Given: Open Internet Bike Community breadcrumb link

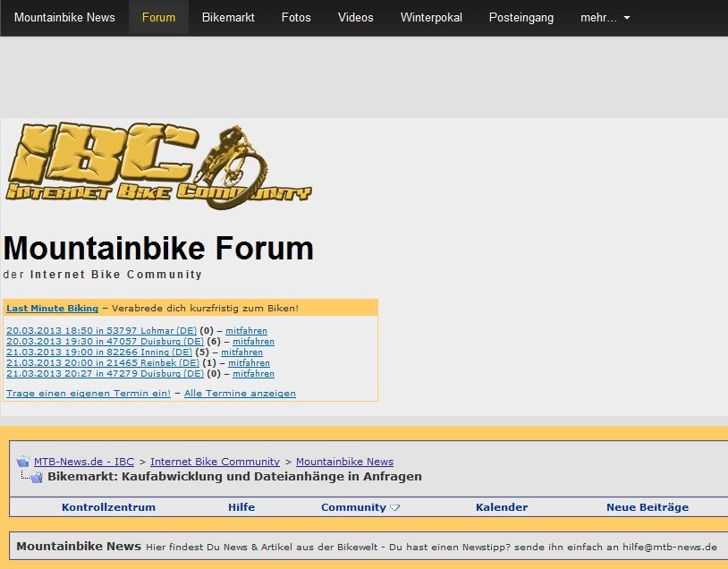Looking at the screenshot, I should (x=215, y=462).
